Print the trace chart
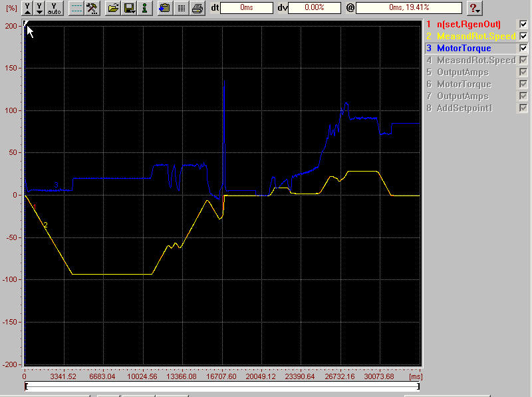Image resolution: width=532 pixels, height=397 pixels. point(198,8)
